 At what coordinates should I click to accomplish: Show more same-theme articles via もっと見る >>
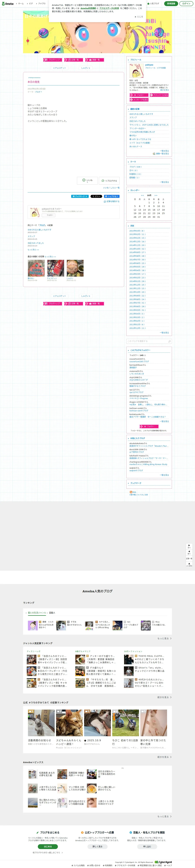pyautogui.click(x=33, y=250)
